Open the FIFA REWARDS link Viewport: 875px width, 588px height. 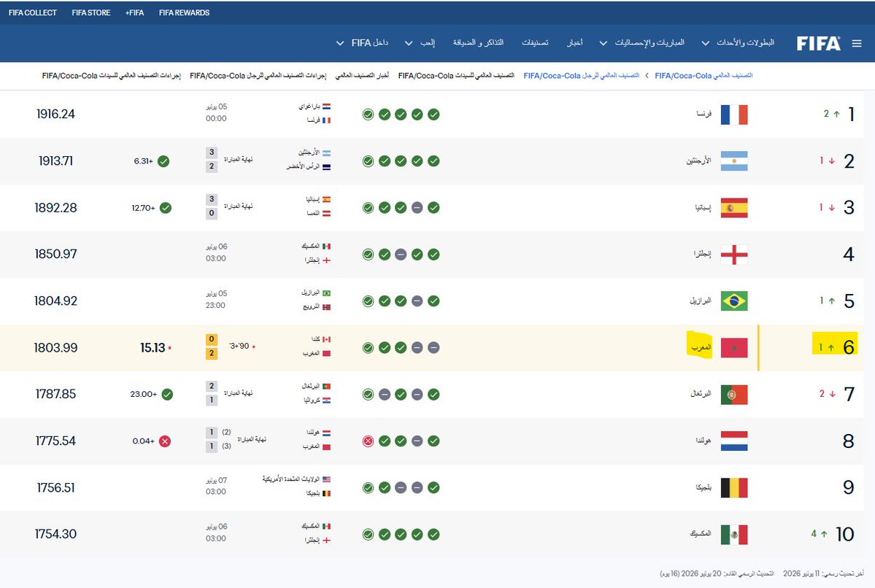point(184,13)
